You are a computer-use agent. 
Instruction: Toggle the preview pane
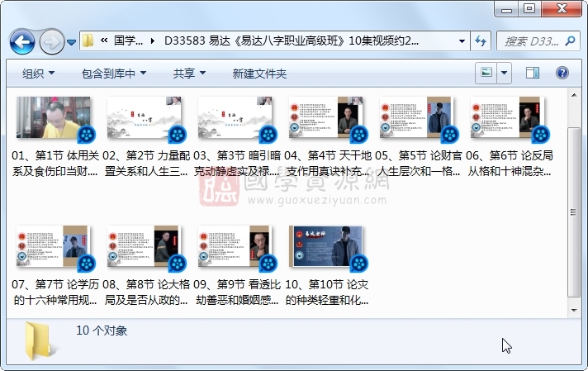(533, 73)
